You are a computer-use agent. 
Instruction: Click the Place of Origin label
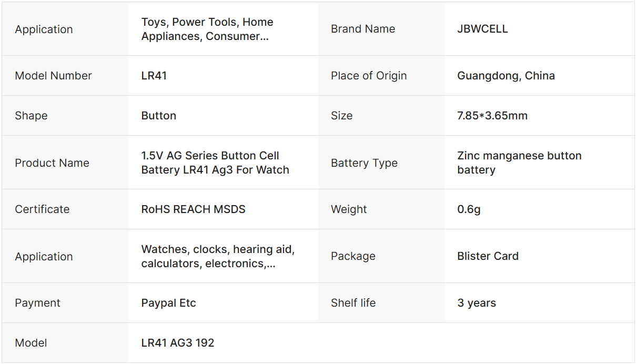(x=369, y=76)
